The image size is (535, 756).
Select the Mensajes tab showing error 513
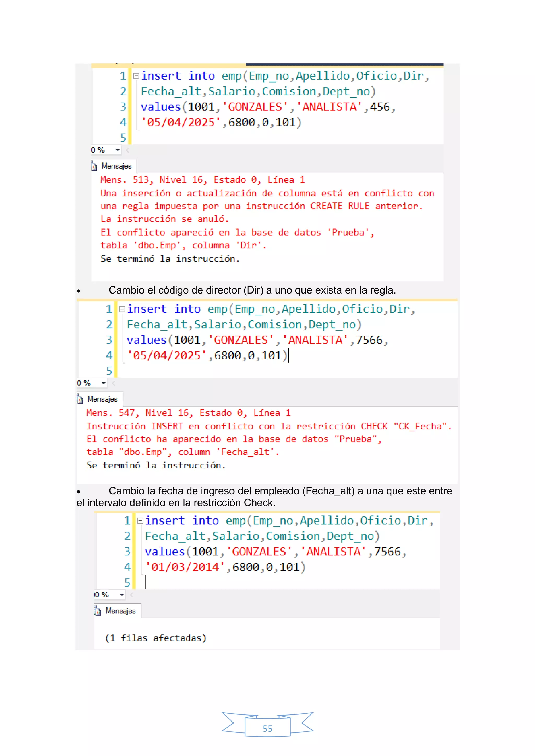point(116,166)
